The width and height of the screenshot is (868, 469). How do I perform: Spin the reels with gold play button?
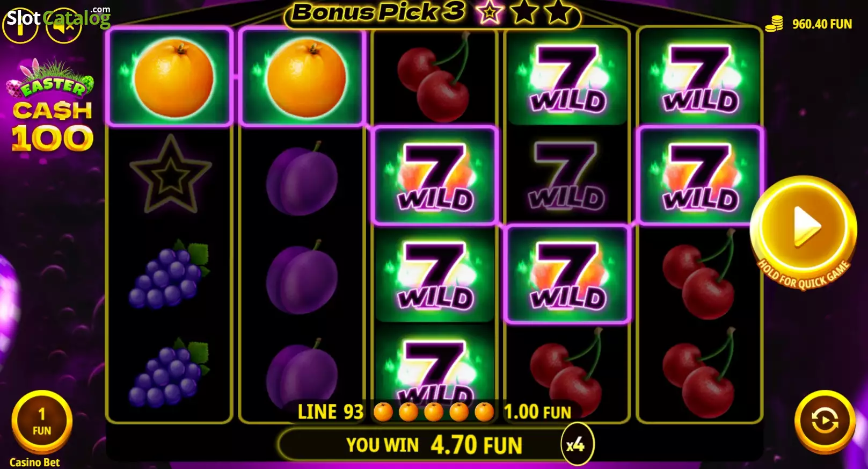[x=803, y=228]
